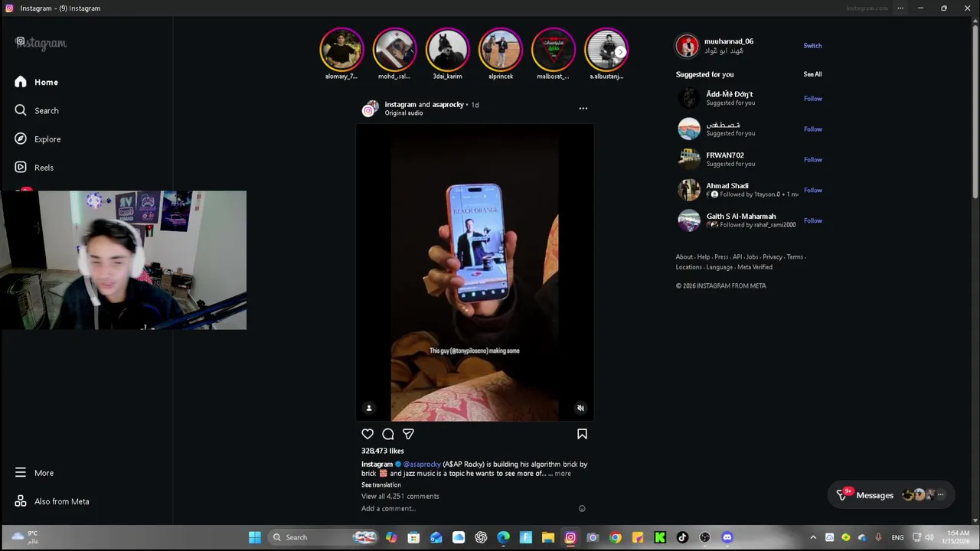Open ChatGPT app from taskbar
The height and width of the screenshot is (551, 980).
pos(481,537)
